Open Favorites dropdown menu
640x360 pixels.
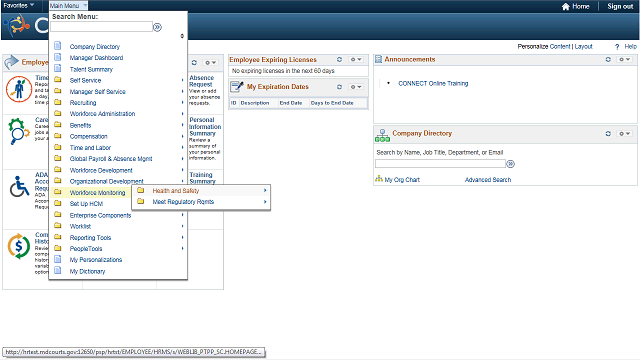[18, 6]
